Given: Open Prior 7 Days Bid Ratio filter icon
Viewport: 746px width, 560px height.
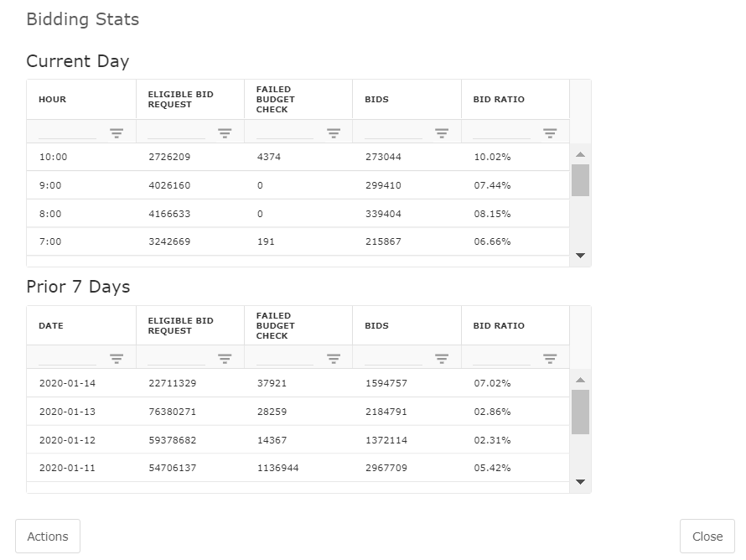Looking at the screenshot, I should point(550,359).
